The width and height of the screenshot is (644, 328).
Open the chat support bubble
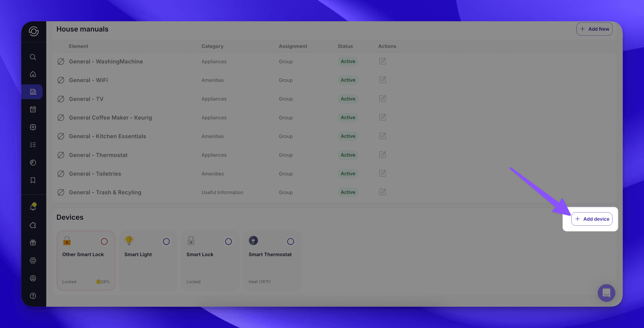[x=606, y=293]
